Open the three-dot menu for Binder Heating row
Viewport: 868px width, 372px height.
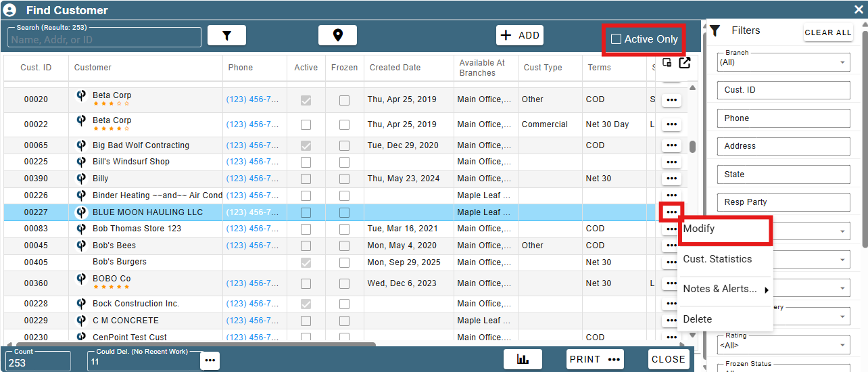coord(671,195)
